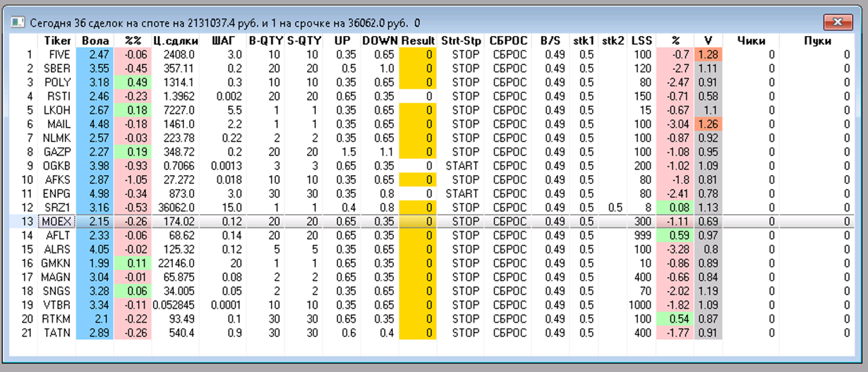Screen dimensions: 868x372
Task: Click the Пуки column header
Action: click(x=817, y=41)
